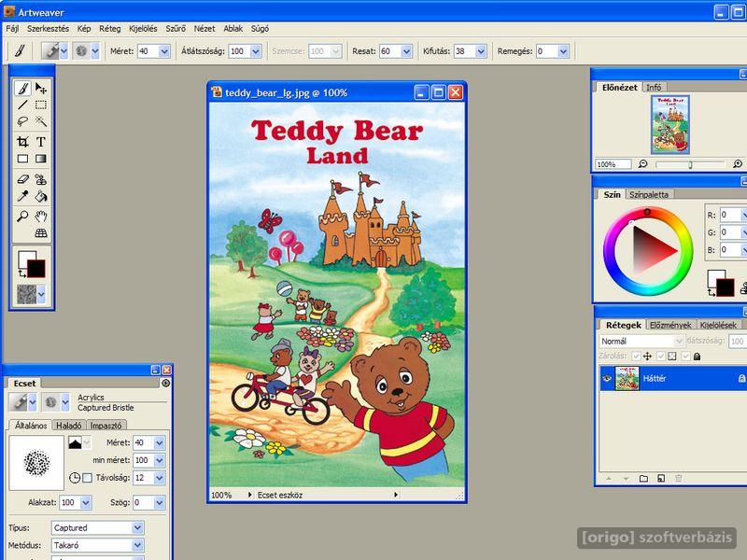Viewport: 747px width, 560px height.
Task: Open the Átlátszóság dropdown in options bar
Action: 256,51
